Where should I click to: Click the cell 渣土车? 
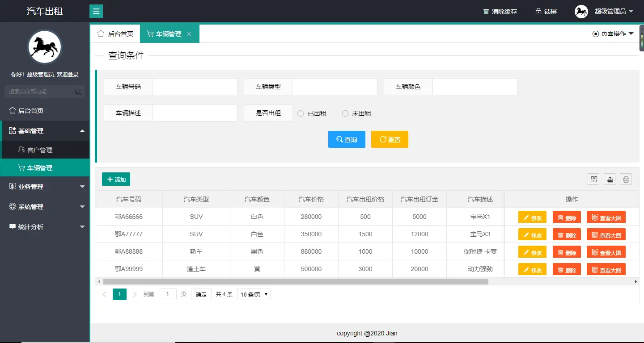(196, 269)
